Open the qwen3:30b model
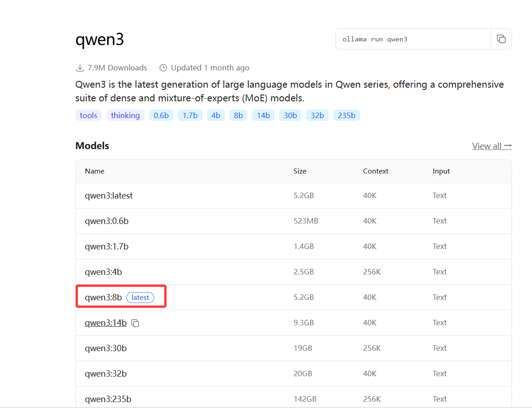 click(105, 348)
